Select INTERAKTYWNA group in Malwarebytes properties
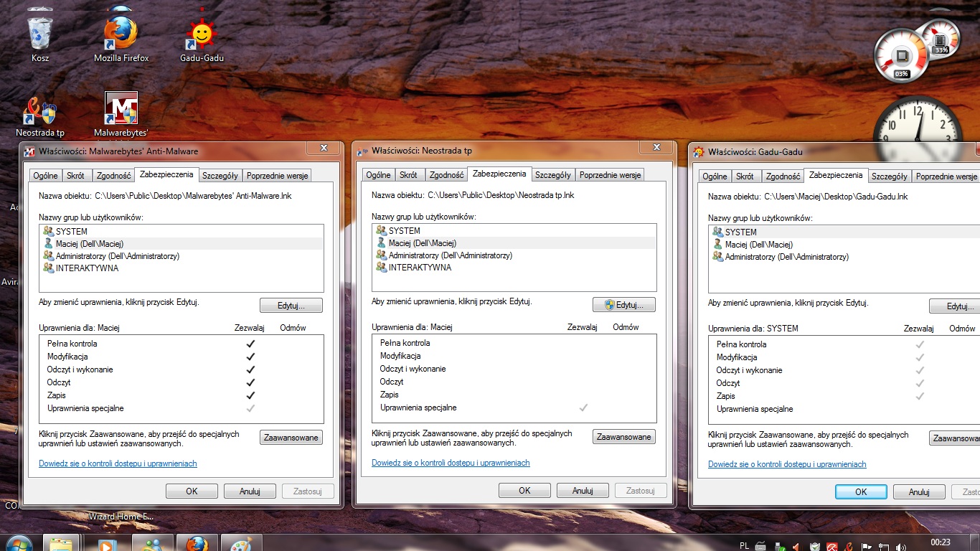980x551 pixels. pos(182,268)
